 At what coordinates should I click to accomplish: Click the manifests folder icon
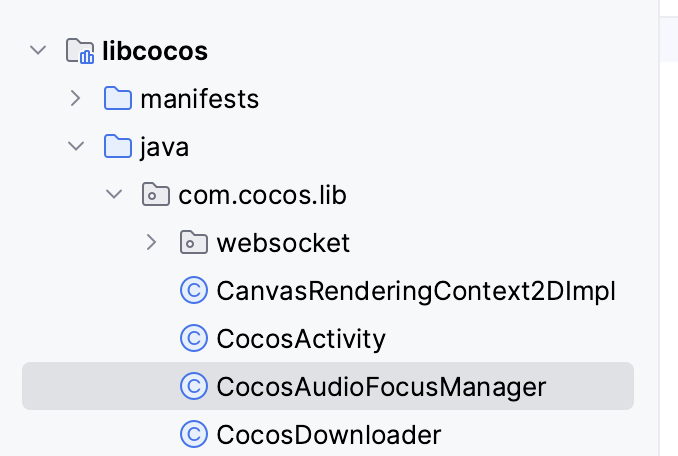click(118, 99)
